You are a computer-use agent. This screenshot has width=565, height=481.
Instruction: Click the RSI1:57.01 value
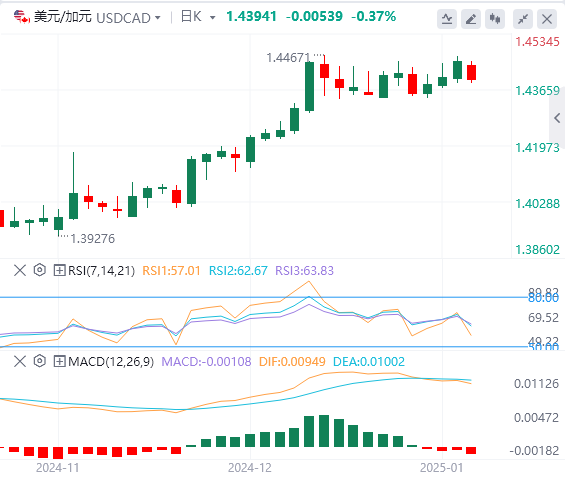(x=171, y=271)
